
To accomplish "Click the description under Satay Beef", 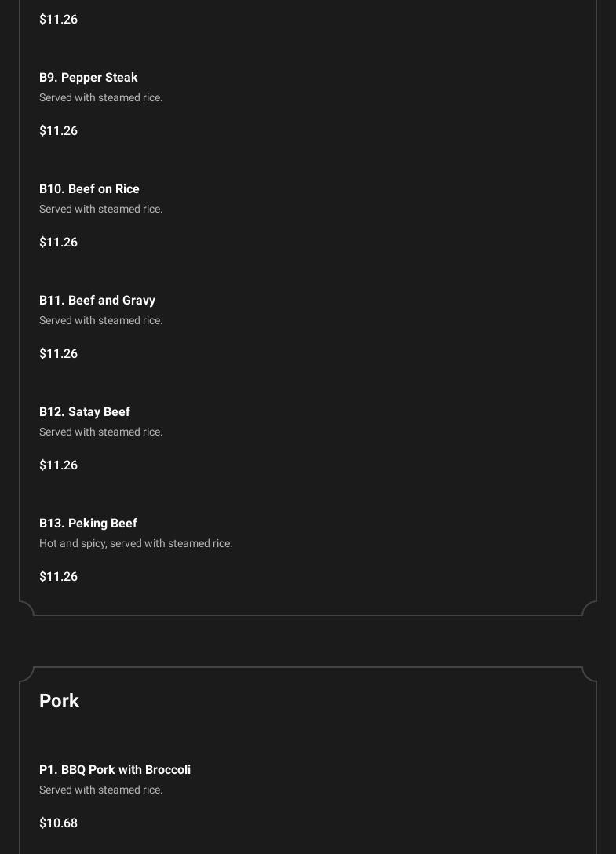I will (100, 432).
